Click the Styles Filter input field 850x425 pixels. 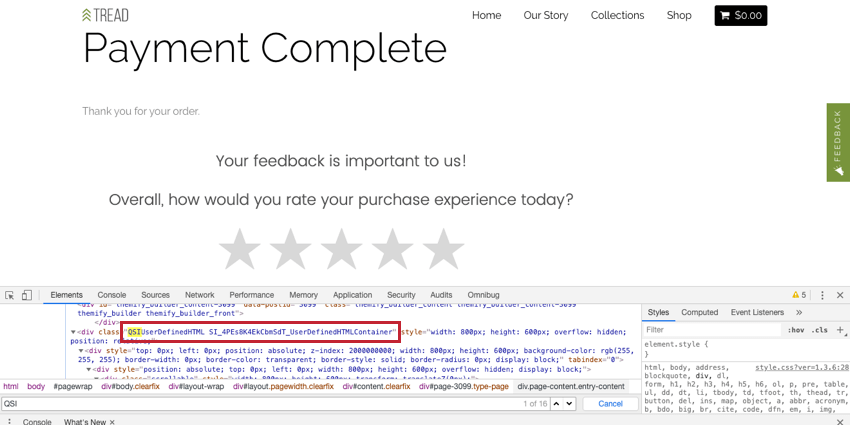(711, 330)
